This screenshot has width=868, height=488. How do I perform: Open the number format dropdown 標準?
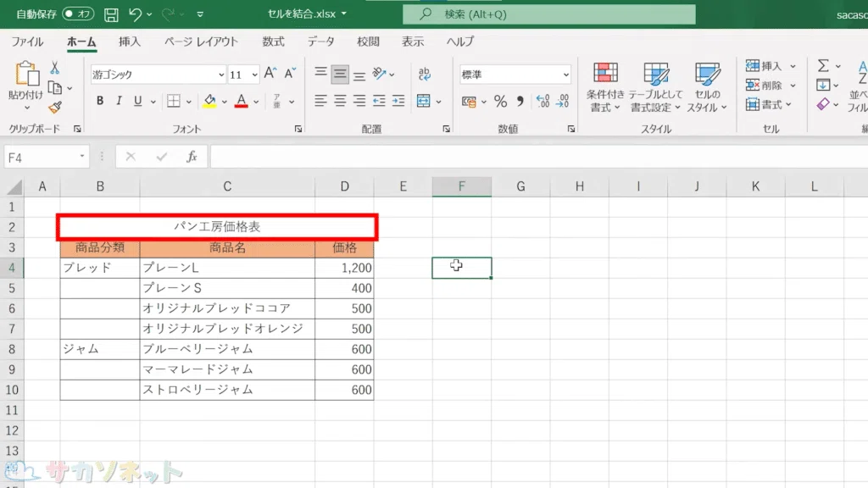tap(565, 75)
